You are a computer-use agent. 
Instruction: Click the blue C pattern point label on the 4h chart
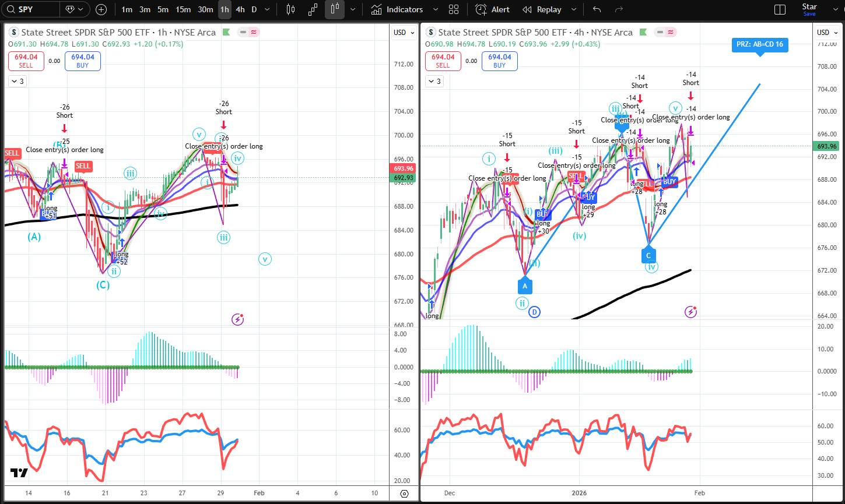point(648,255)
